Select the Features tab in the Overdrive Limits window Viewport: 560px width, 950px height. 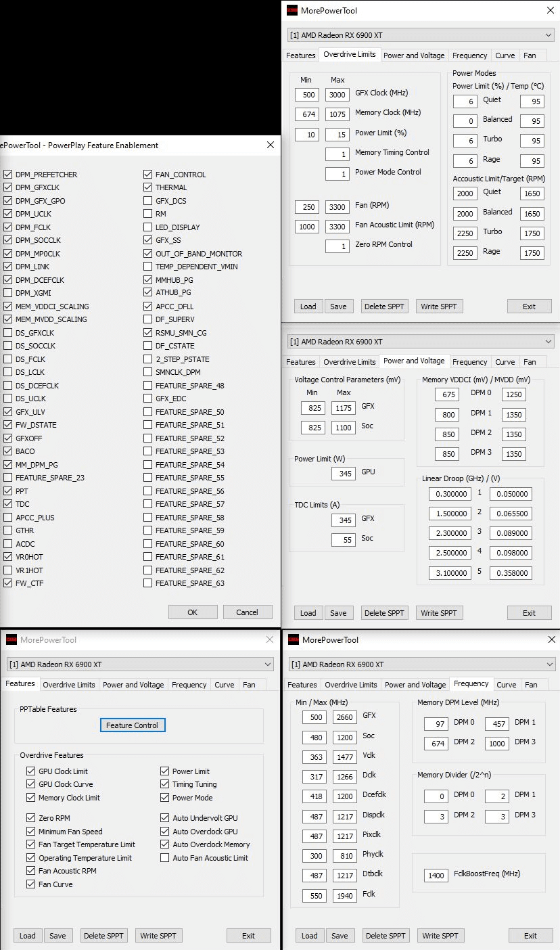click(301, 55)
